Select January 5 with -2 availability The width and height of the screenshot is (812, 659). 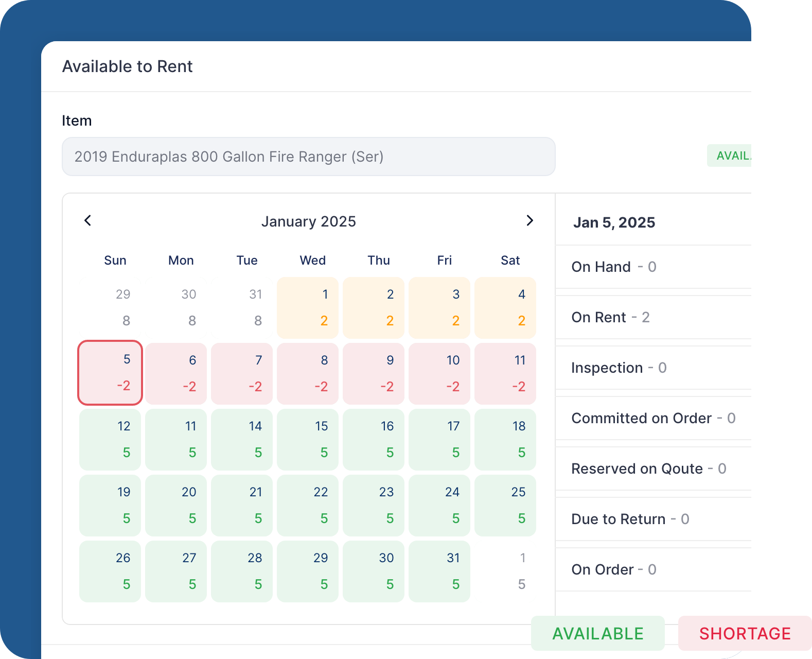pos(110,373)
